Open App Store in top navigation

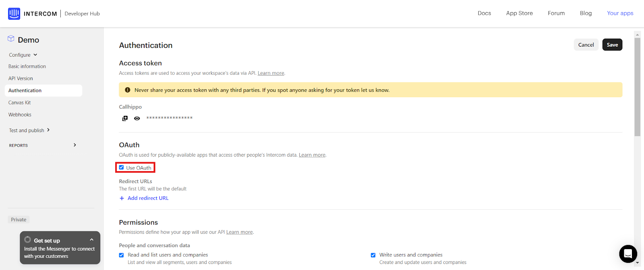click(x=519, y=13)
